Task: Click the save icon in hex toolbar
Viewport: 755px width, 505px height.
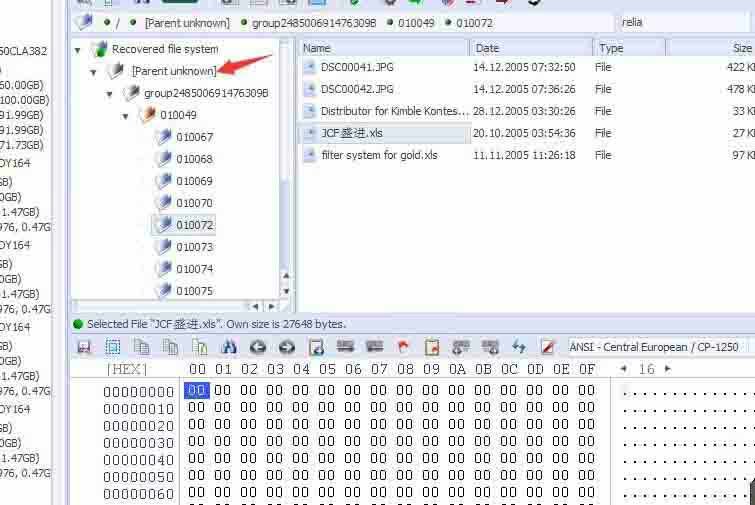Action: click(x=84, y=347)
